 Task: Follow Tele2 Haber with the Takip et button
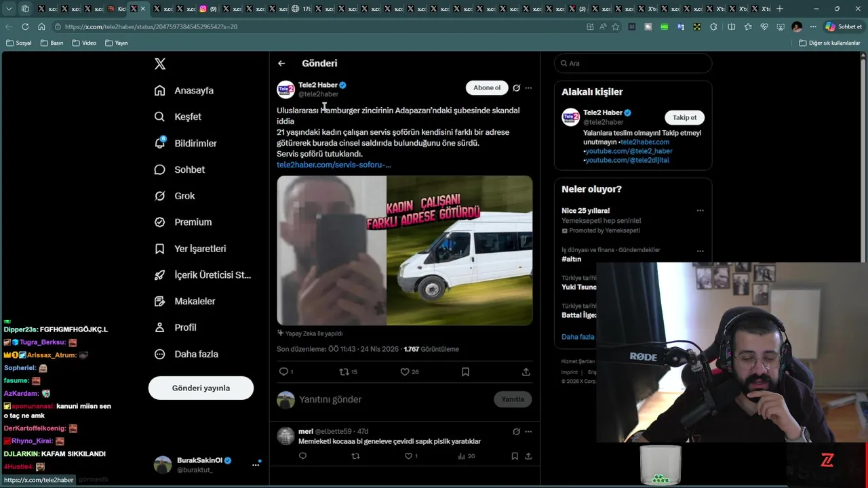(684, 117)
